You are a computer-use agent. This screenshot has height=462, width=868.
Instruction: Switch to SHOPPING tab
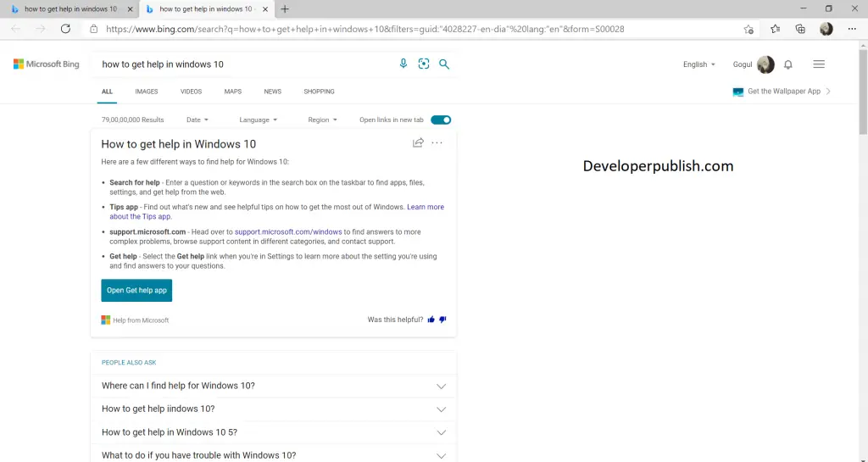tap(319, 92)
